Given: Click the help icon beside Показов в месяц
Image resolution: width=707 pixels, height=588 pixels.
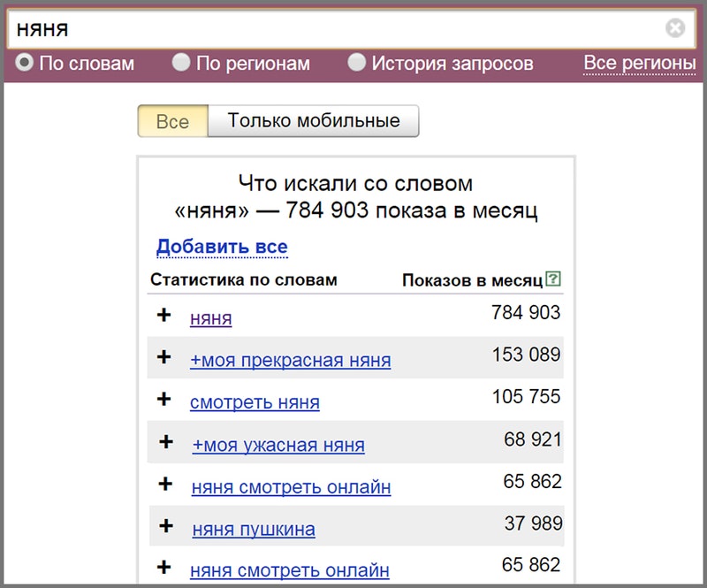Looking at the screenshot, I should pos(554,279).
